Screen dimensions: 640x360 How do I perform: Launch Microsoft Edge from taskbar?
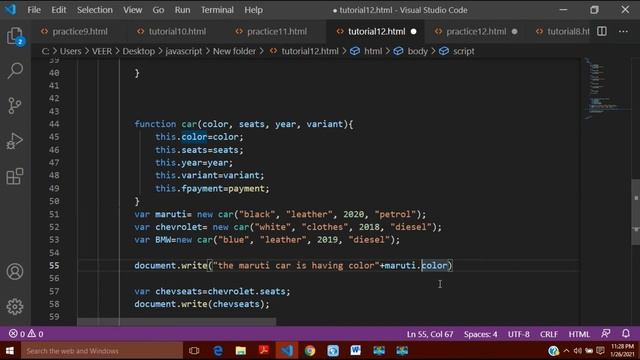(218, 351)
